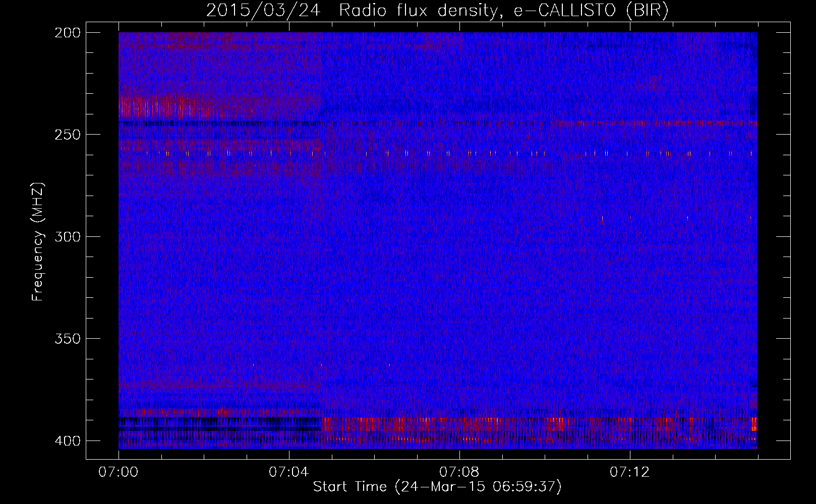
Task: Click the 07:08 time tick label
Action: coord(459,472)
